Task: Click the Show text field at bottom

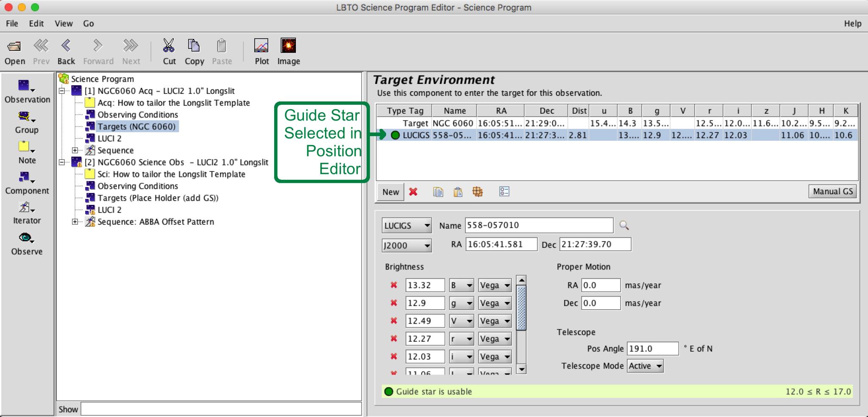Action: (221, 409)
